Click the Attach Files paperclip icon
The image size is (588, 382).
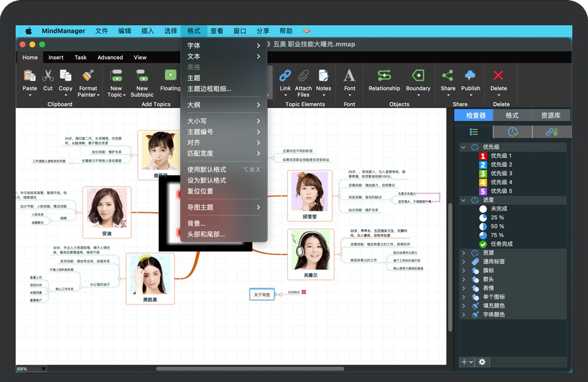click(303, 76)
